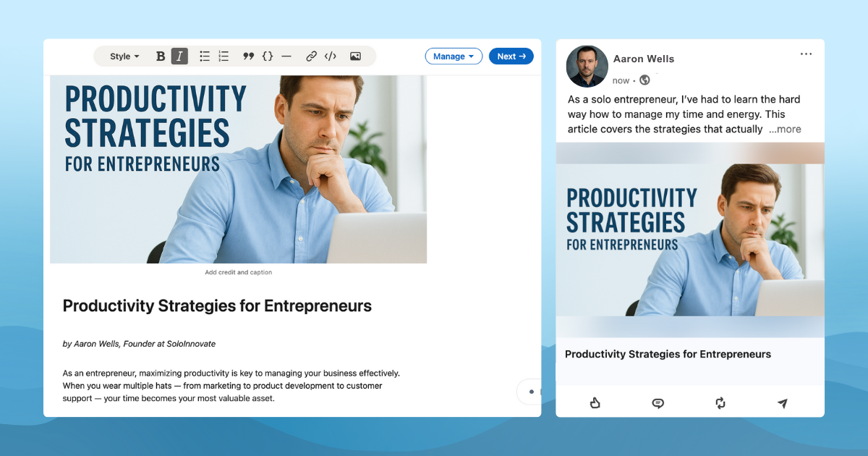
Task: Click the Next button to continue
Action: pyautogui.click(x=511, y=56)
